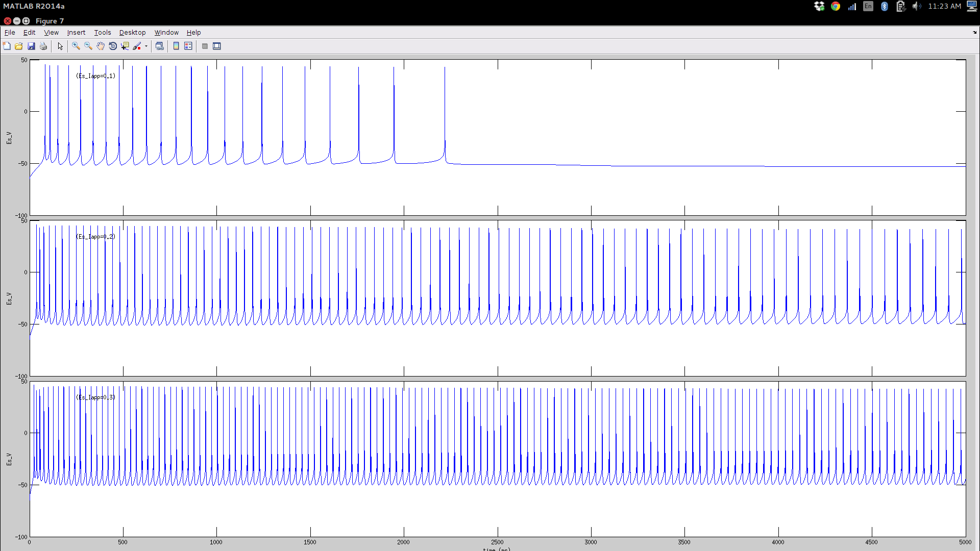Open the Help menu
980x551 pixels.
pyautogui.click(x=193, y=32)
